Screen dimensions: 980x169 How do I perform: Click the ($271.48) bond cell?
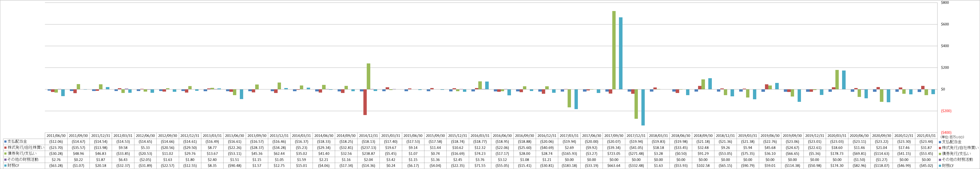coord(636,154)
